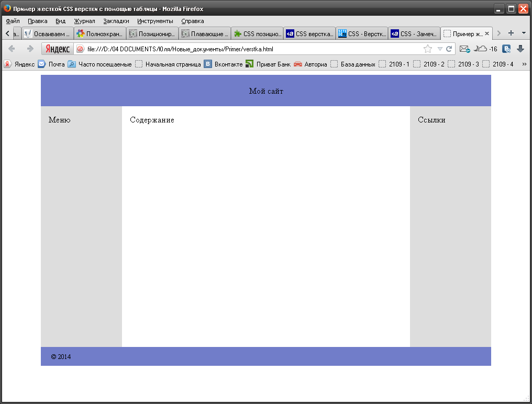Screen dimensions: 532x404
Task: Open the Справка menu
Action: pyautogui.click(x=192, y=21)
